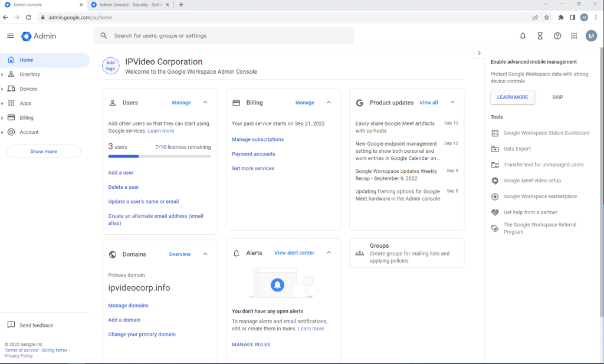Click the Alerts card bell icon
This screenshot has width=604, height=364.
pyautogui.click(x=237, y=253)
